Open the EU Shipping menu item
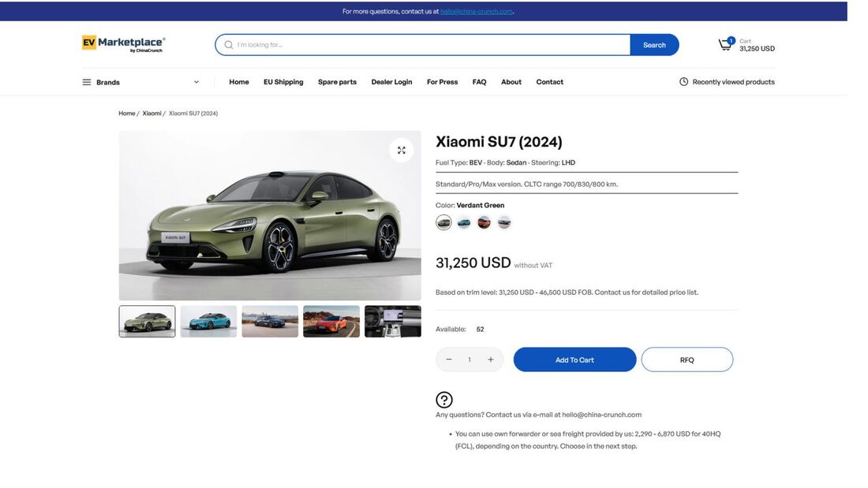Viewport: 868px width, 488px height. click(283, 82)
